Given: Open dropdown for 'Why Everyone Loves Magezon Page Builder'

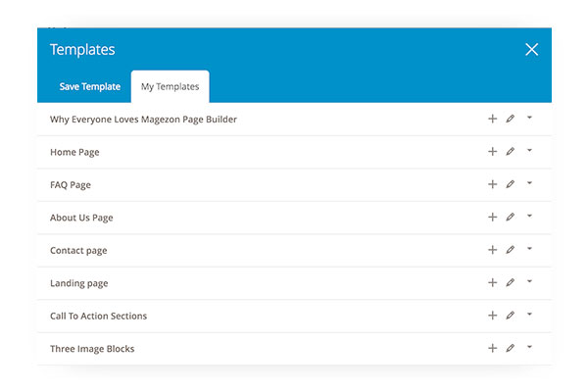Looking at the screenshot, I should 529,118.
